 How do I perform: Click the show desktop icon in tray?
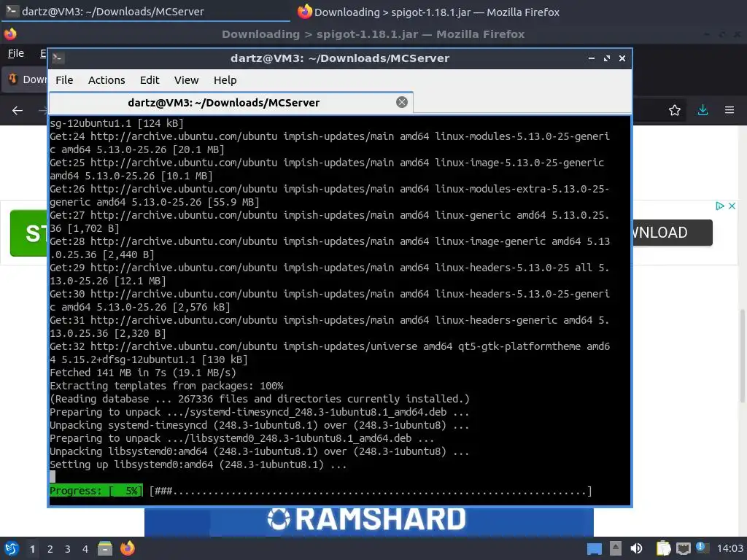(594, 549)
